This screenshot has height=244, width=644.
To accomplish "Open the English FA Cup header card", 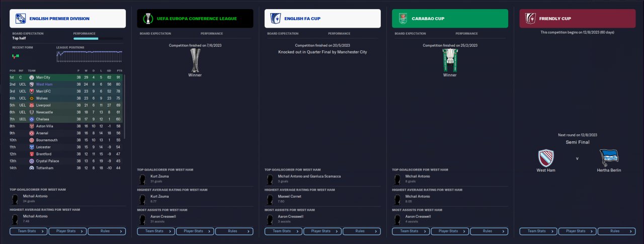I will pyautogui.click(x=323, y=19).
